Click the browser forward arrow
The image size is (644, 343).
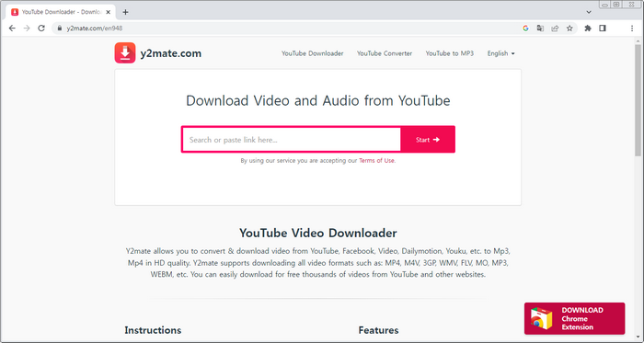[x=27, y=29]
